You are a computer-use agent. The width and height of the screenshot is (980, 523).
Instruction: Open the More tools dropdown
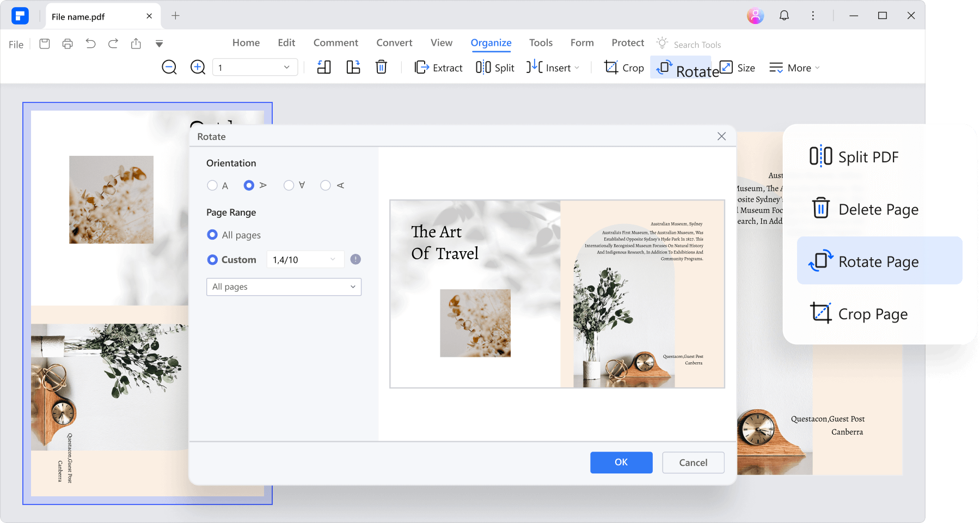(x=794, y=68)
